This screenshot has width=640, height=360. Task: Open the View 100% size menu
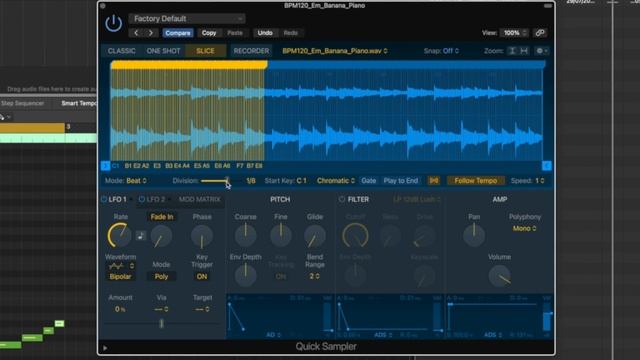coord(515,33)
